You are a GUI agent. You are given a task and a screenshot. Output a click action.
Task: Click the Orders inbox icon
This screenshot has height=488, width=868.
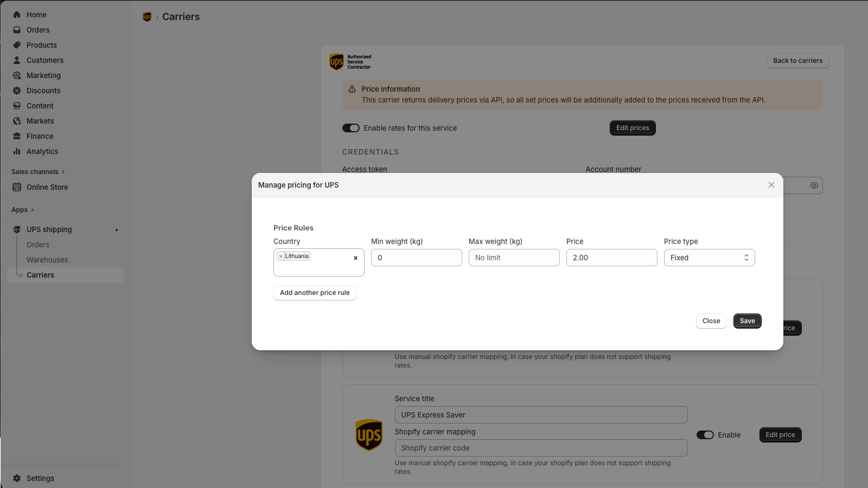17,30
